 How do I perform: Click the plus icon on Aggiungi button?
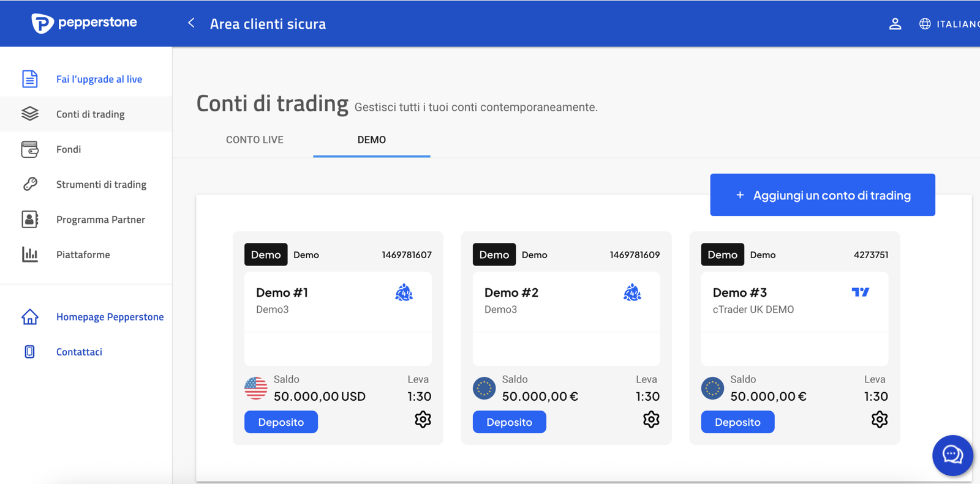[x=740, y=195]
